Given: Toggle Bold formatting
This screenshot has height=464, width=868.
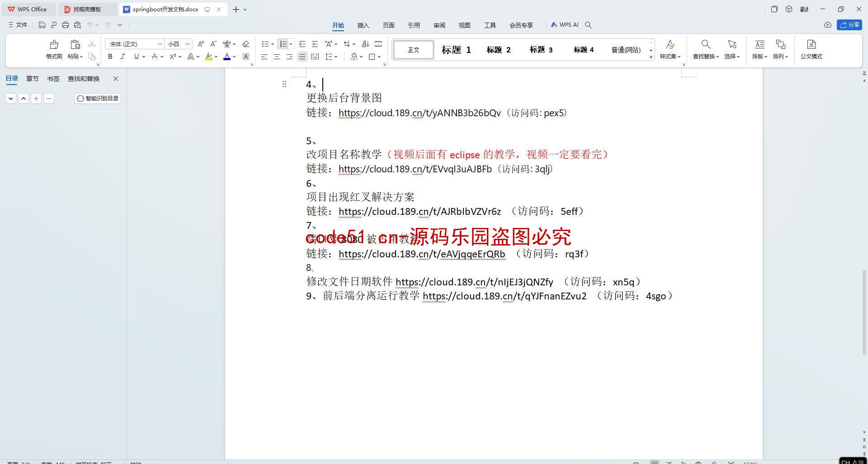Looking at the screenshot, I should click(x=110, y=57).
